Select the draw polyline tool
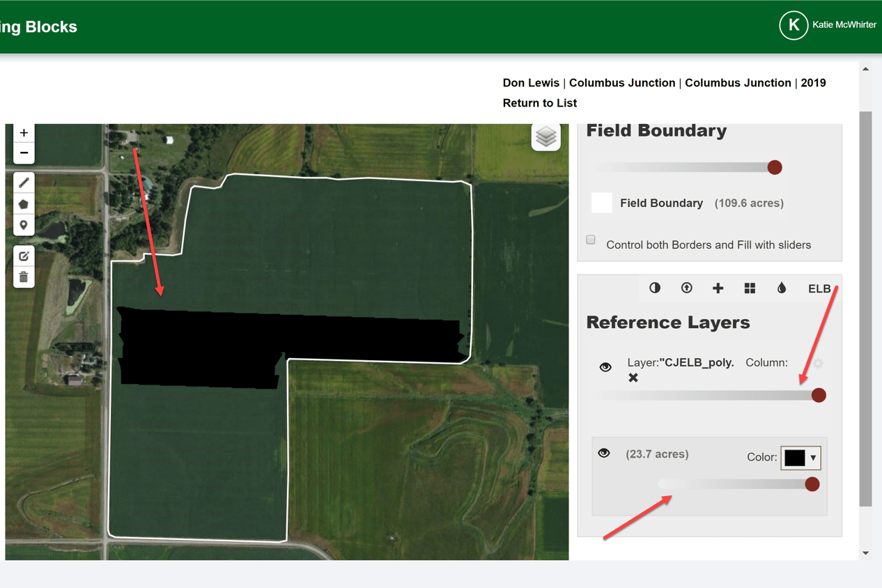882x588 pixels. [24, 183]
